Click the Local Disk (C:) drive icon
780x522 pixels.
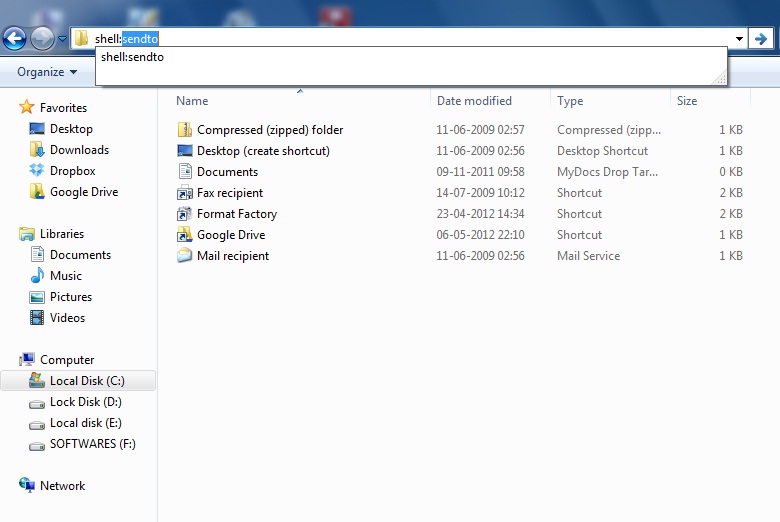tap(37, 380)
